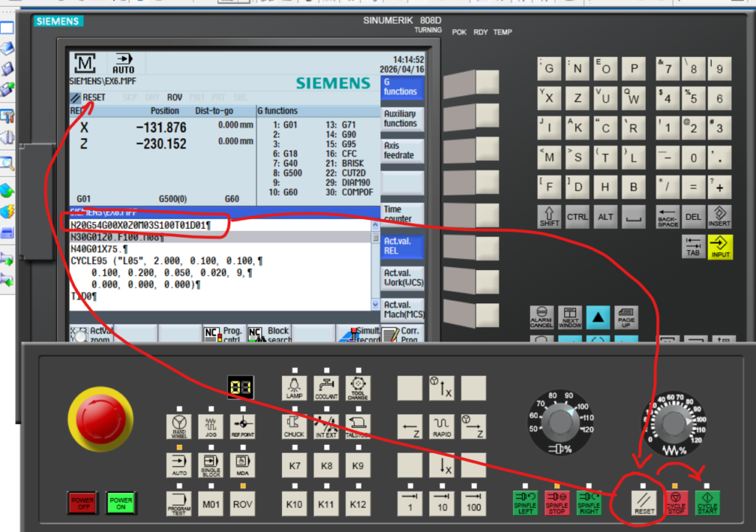The width and height of the screenshot is (756, 532).
Task: Toggle the ROV rapid override key
Action: coord(241,504)
